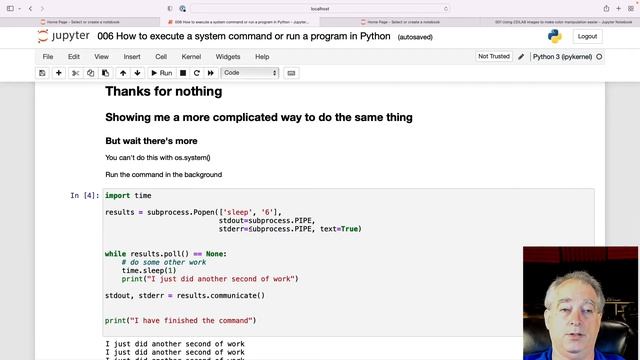Click the 'Thanks for nothing' heading
640x360 pixels.
coord(164,91)
